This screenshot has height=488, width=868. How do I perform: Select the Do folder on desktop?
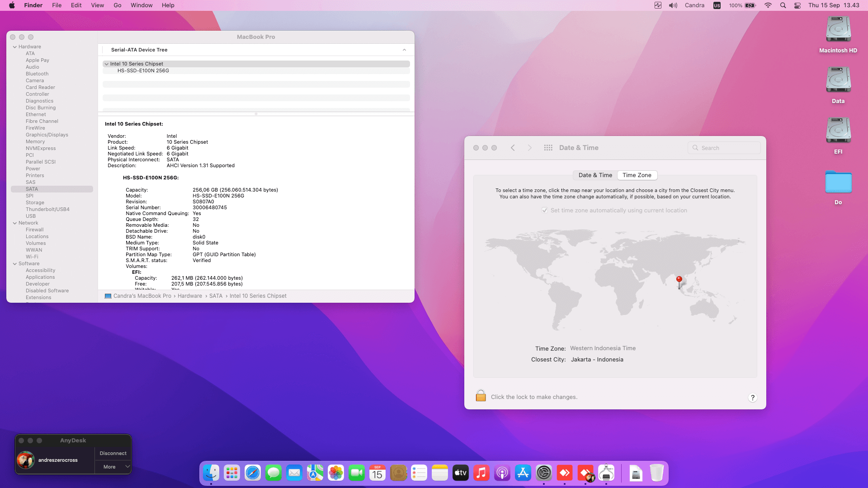click(x=838, y=182)
